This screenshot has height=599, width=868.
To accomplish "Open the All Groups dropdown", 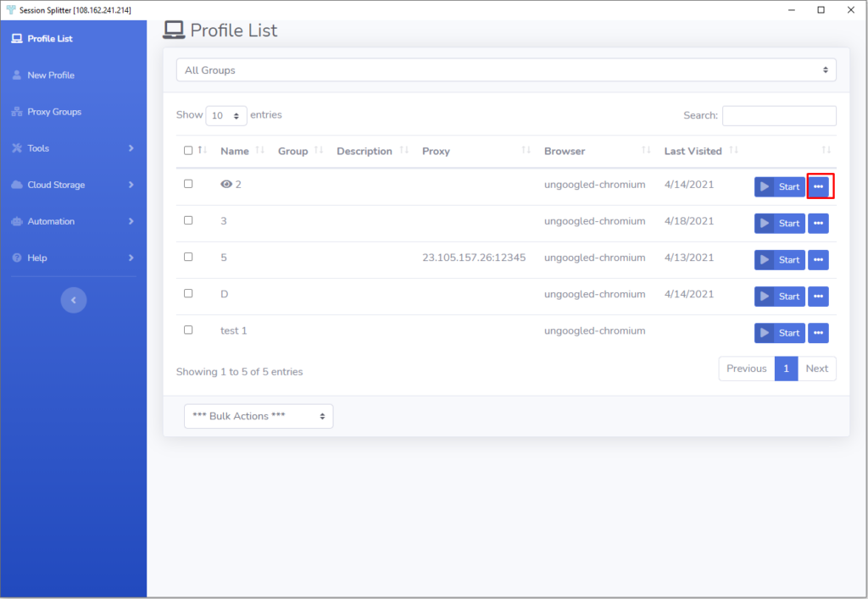I will click(x=506, y=70).
